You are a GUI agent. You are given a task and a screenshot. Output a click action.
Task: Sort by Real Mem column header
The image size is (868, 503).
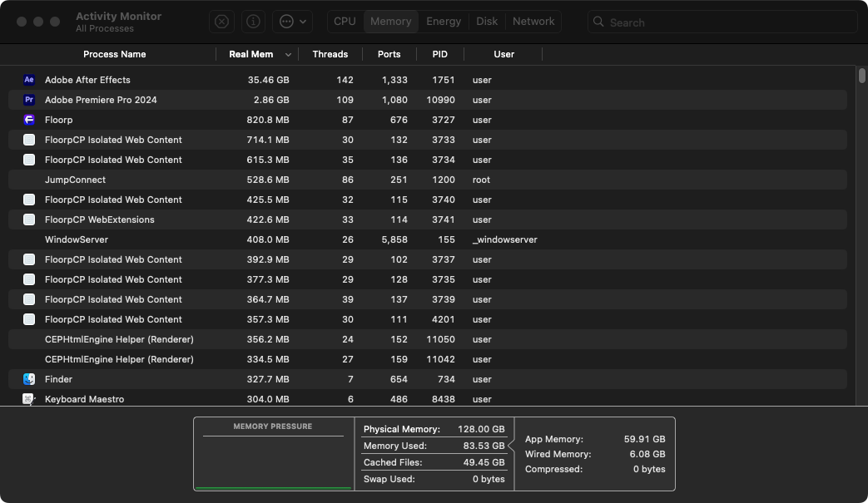250,54
